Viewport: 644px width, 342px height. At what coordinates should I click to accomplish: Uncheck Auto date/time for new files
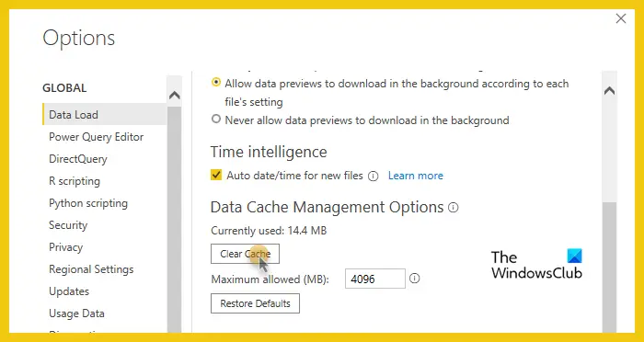(x=216, y=176)
